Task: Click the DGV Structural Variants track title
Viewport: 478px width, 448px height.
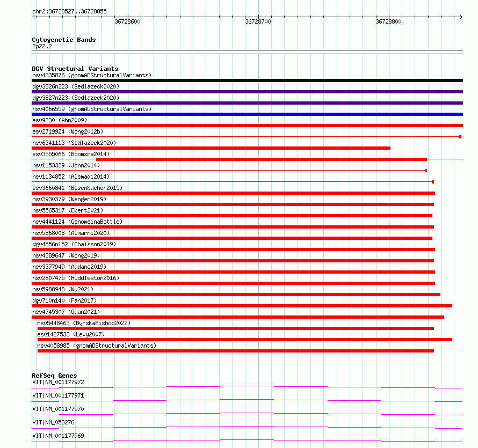Action: point(75,69)
